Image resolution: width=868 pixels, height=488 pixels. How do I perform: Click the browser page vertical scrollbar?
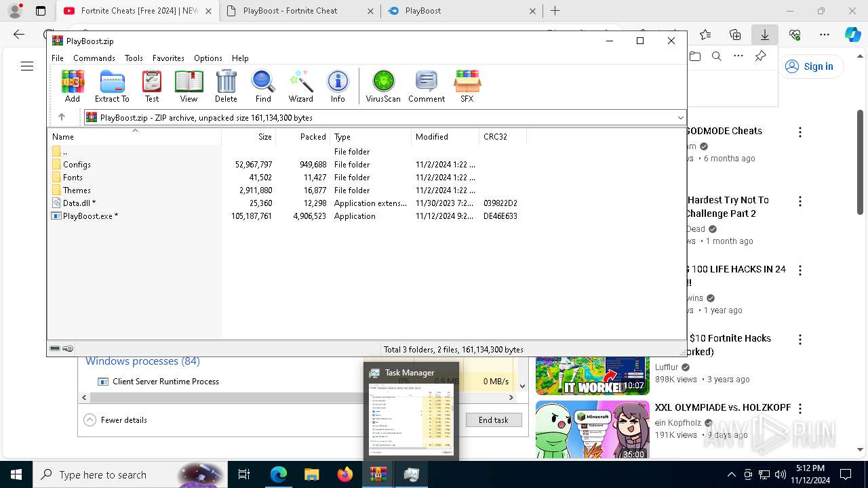(860, 163)
